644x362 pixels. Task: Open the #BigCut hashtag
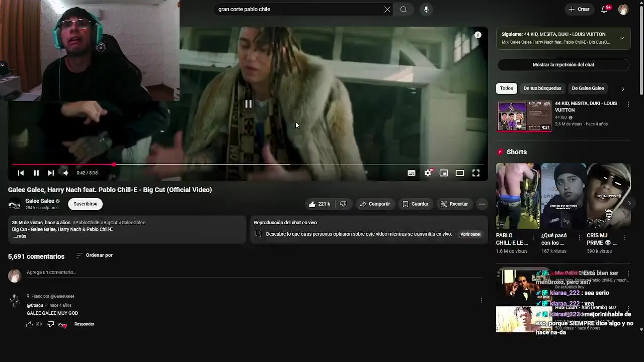[x=109, y=222]
